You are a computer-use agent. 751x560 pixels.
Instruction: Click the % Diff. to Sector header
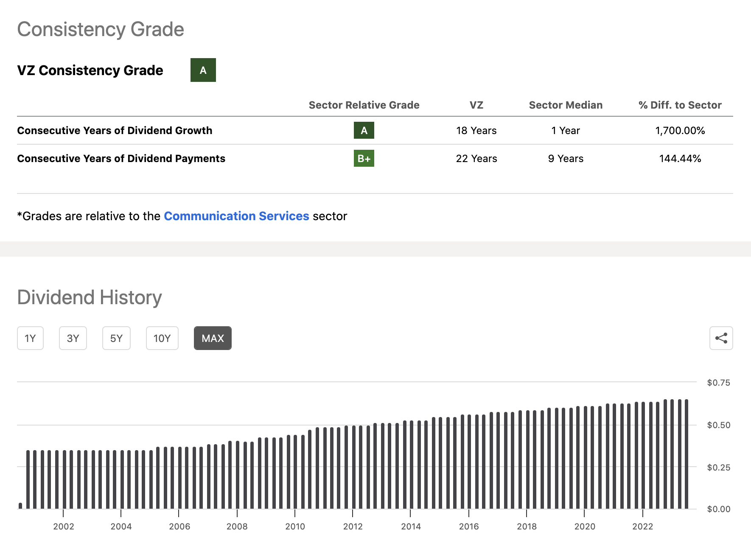point(680,105)
